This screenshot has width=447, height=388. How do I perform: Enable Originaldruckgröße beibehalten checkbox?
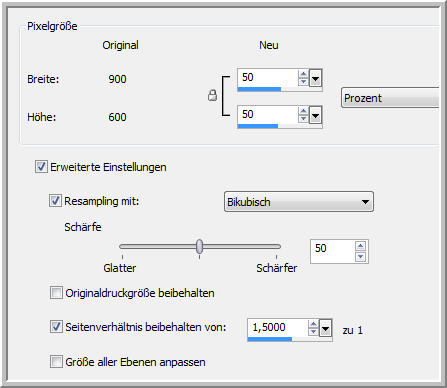[56, 293]
